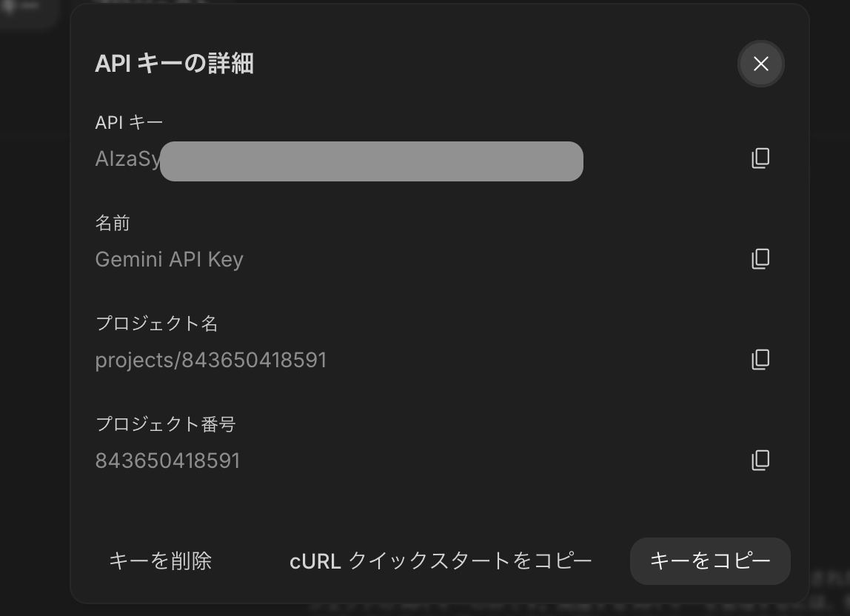Click the API キーの詳細 dialog title

pyautogui.click(x=174, y=64)
